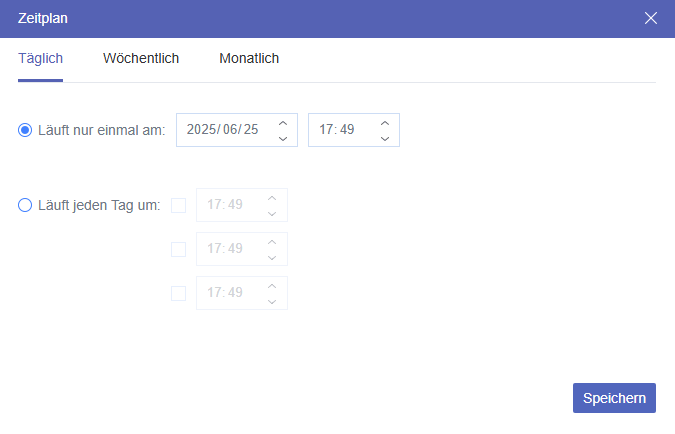
Task: Increase first daily time with up arrow
Action: coord(272,197)
